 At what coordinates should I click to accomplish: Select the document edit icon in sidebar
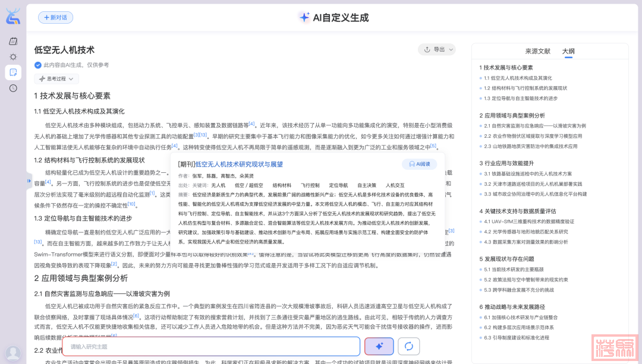13,72
